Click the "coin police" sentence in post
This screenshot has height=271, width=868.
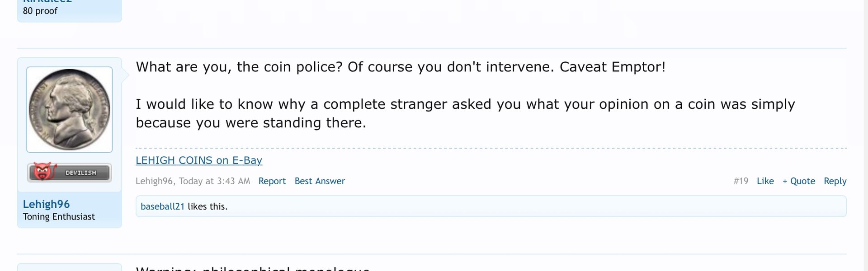tap(401, 67)
